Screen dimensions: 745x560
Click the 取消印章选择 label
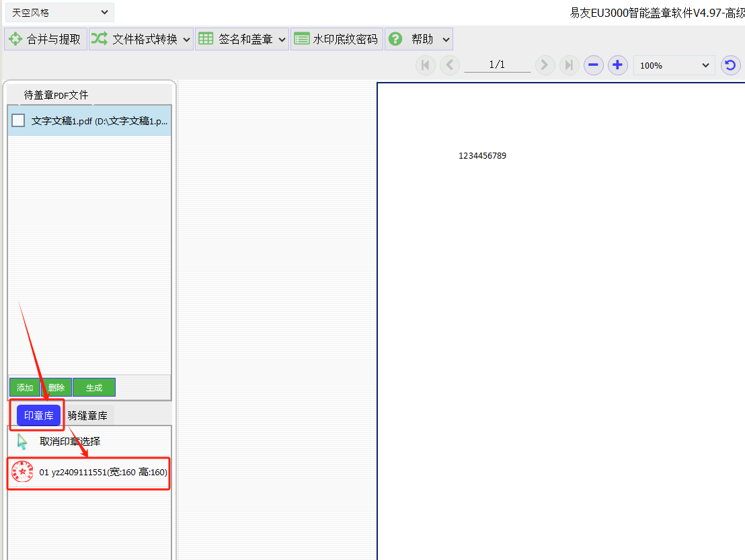(x=71, y=442)
